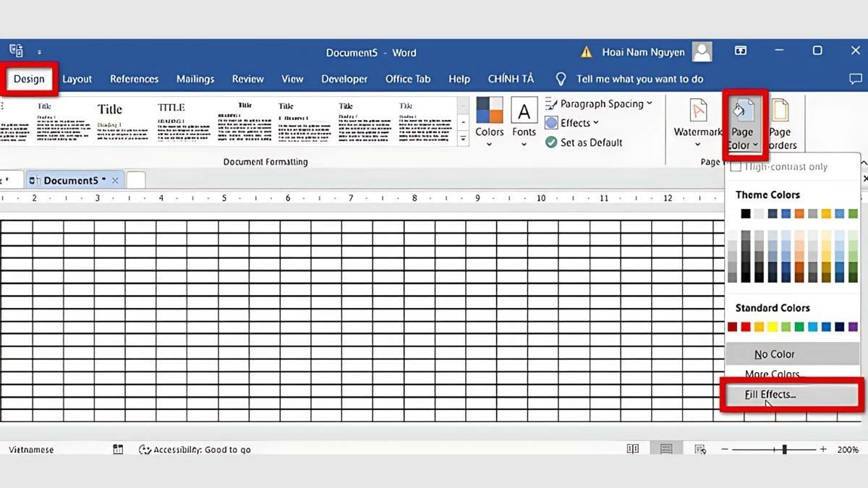The height and width of the screenshot is (488, 868).
Task: Click the Effects icon in ribbon
Action: tap(551, 123)
